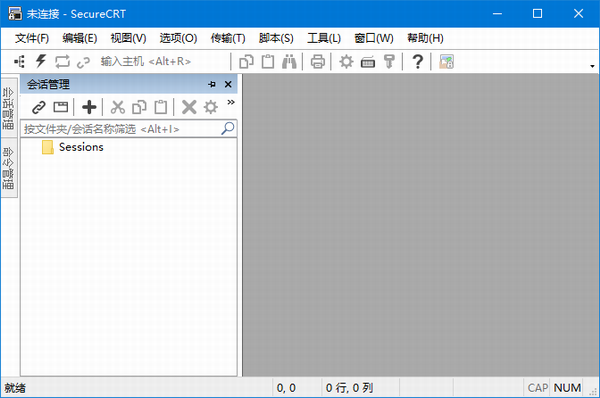This screenshot has height=398, width=600.
Task: Click the Keymap editor keyboard icon
Action: click(x=368, y=62)
